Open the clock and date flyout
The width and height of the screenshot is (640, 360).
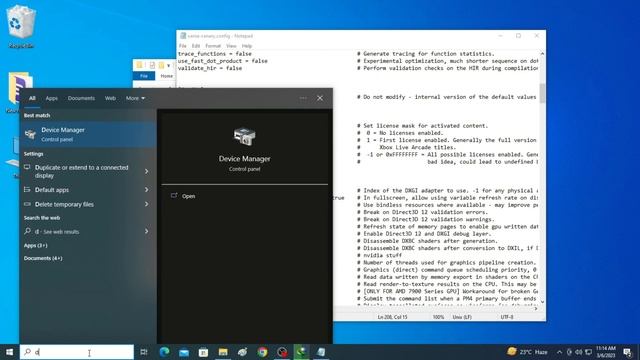click(606, 352)
